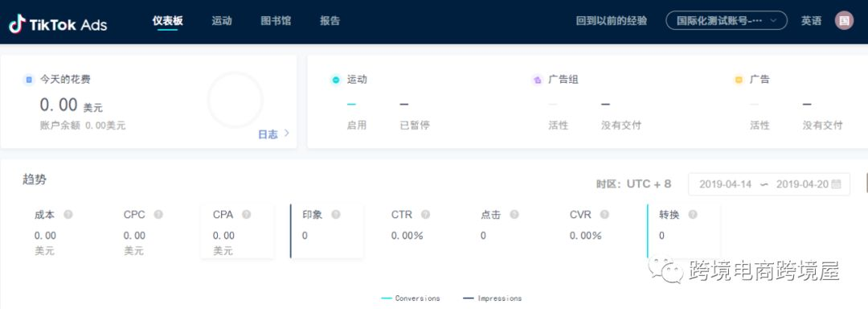
Task: Click 回到以前的经验 link
Action: coord(611,21)
